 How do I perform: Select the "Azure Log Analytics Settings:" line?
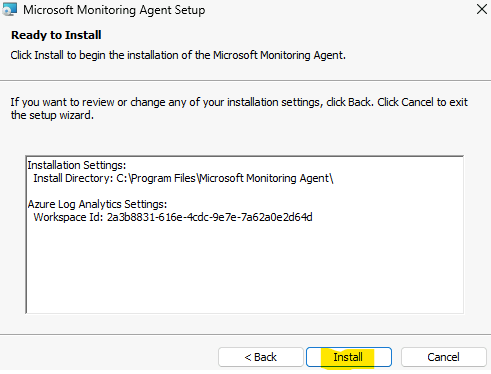pyautogui.click(x=97, y=204)
